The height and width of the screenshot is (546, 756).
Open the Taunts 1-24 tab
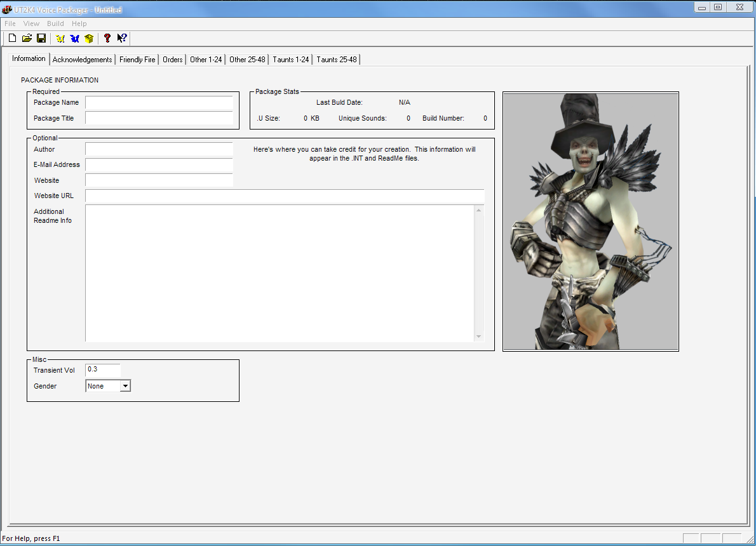point(290,60)
